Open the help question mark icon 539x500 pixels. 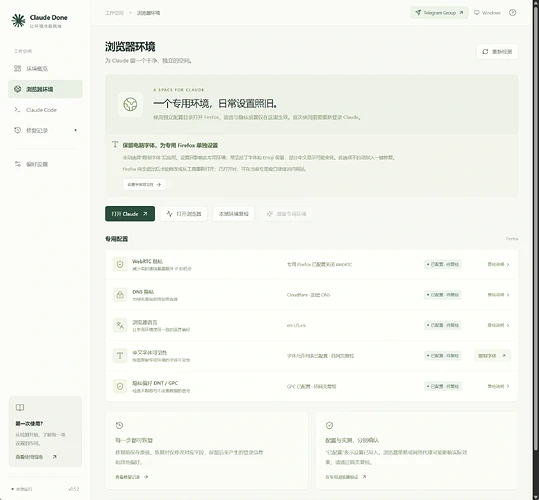(512, 13)
